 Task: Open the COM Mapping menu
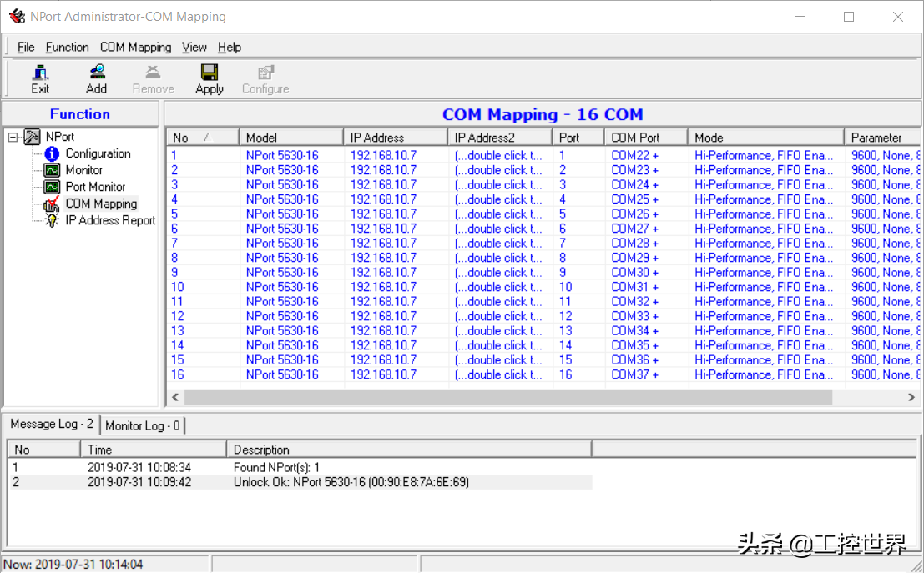pos(135,48)
